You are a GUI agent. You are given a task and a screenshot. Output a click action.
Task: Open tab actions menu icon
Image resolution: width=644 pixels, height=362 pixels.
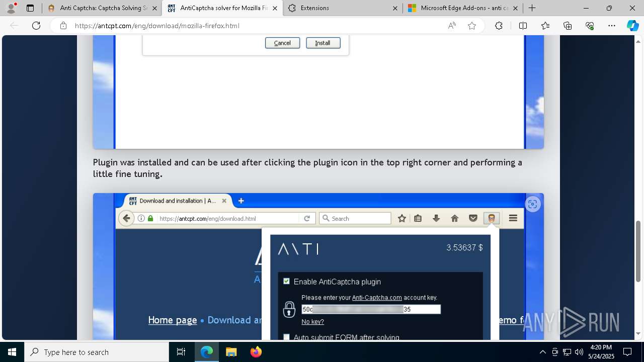[x=30, y=8]
